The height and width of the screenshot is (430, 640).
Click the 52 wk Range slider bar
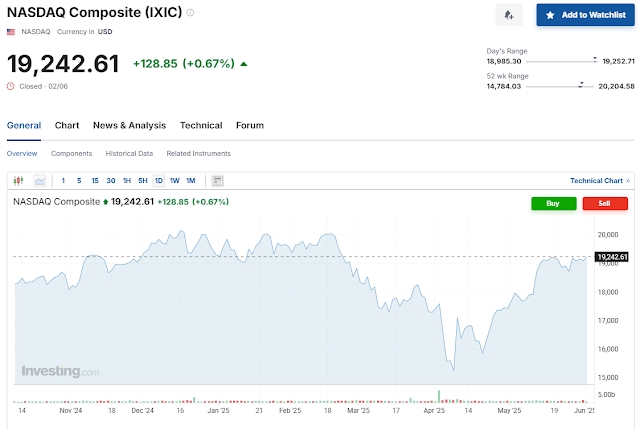click(560, 86)
